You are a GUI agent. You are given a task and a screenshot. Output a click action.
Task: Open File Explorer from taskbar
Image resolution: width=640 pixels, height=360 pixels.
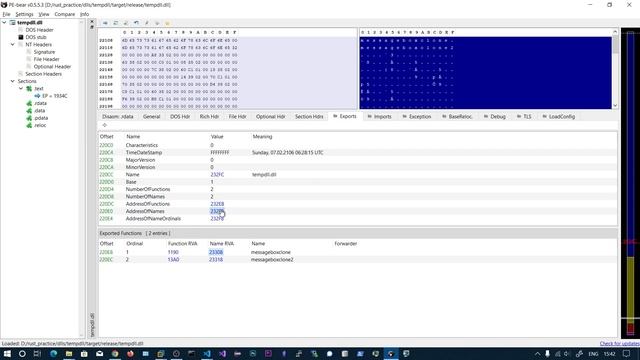coord(69,353)
